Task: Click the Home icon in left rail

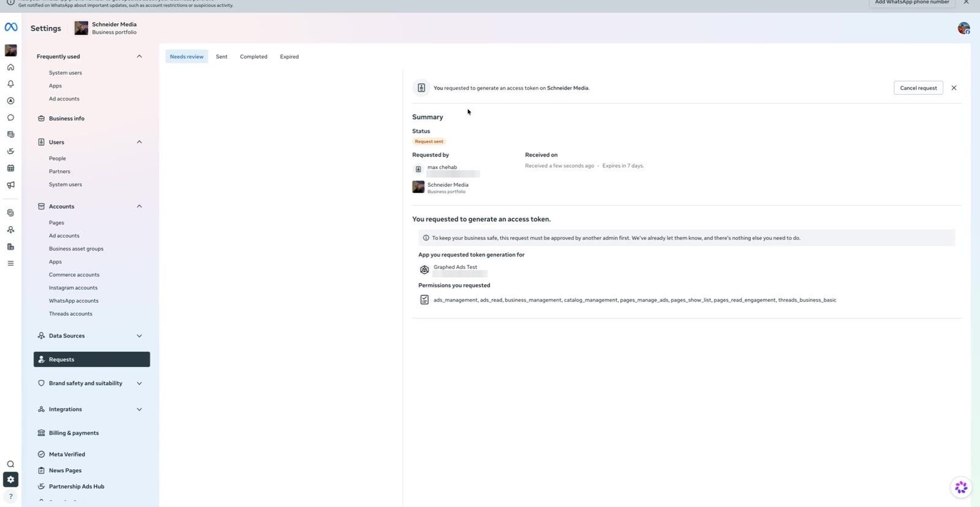Action: [10, 67]
